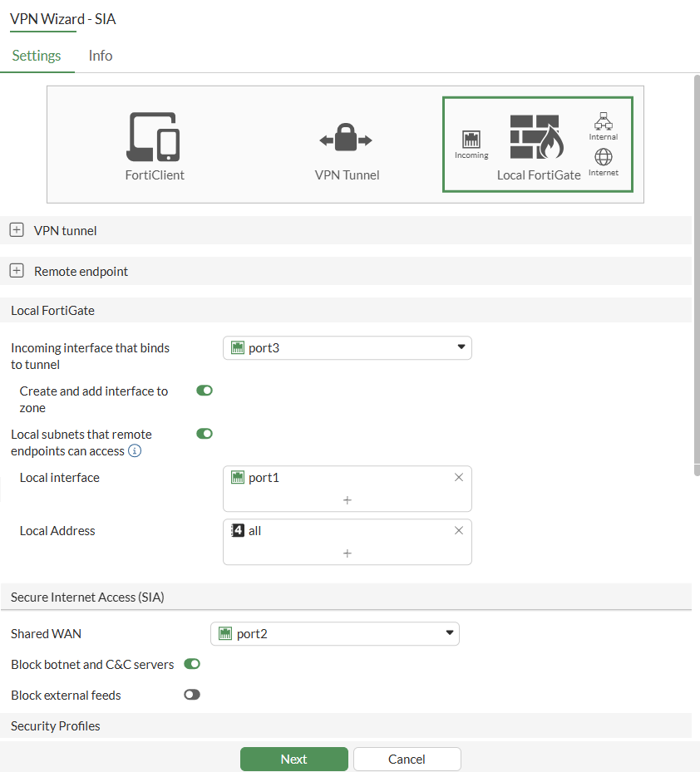Expand the Remote endpoint section
The width and height of the screenshot is (700, 772).
click(17, 270)
